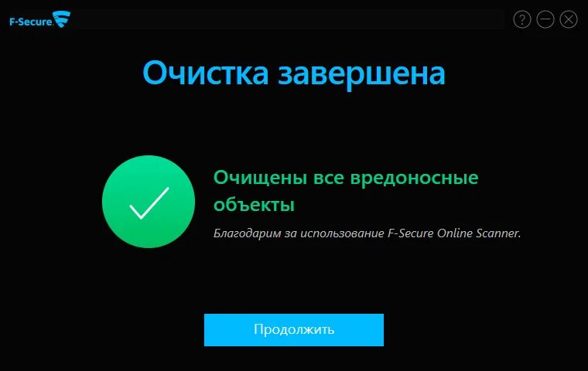The image size is (588, 371).
Task: Click the white tick inside green circle
Action: pyautogui.click(x=149, y=203)
